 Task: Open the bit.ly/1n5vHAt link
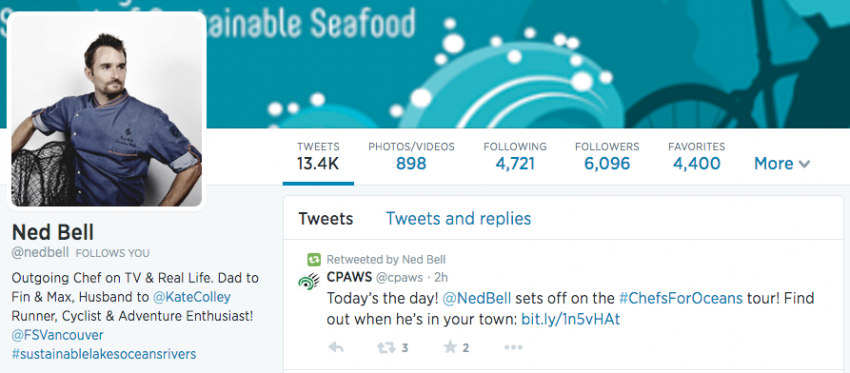tap(570, 319)
